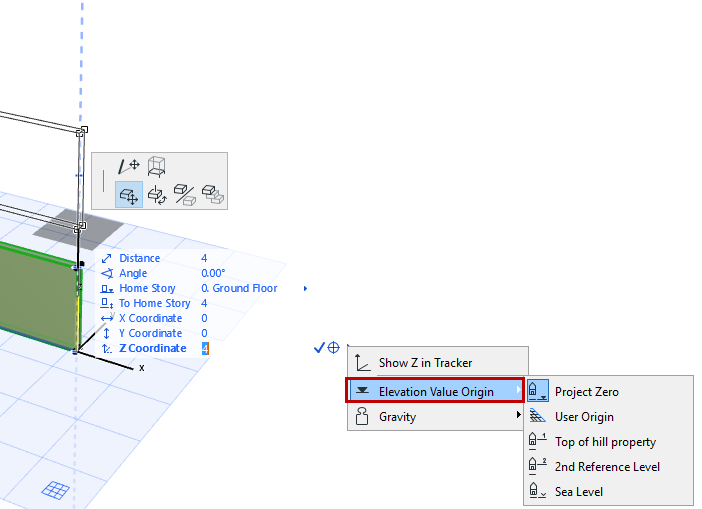The image size is (702, 509).
Task: Confirm tracker input with checkmark icon
Action: click(319, 347)
